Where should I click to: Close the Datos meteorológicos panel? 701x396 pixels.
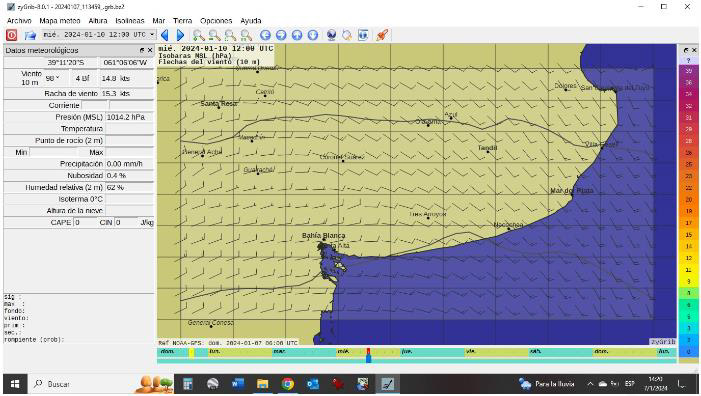[x=150, y=50]
